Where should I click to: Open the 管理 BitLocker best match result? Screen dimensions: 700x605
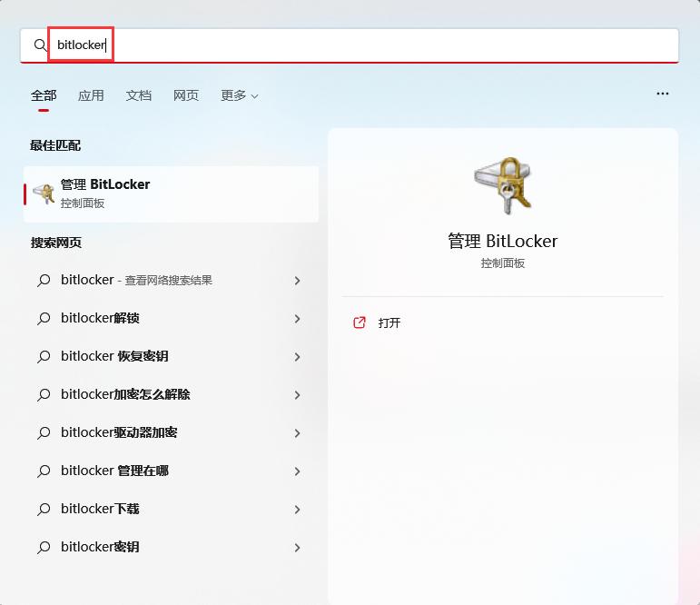point(171,193)
